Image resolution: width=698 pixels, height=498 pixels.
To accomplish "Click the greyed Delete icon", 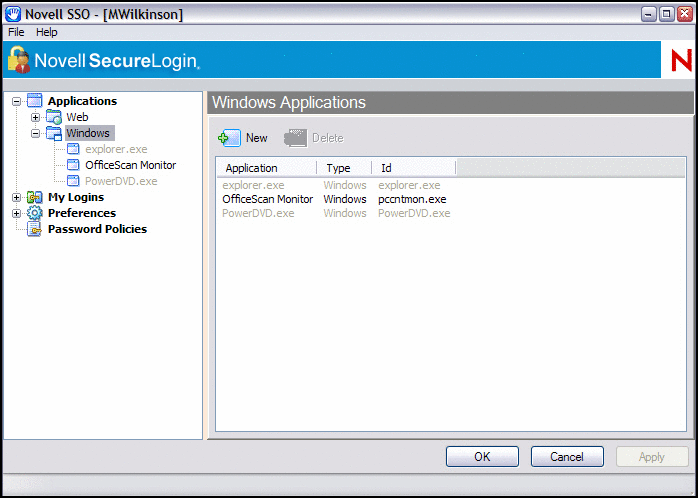I will pyautogui.click(x=296, y=138).
